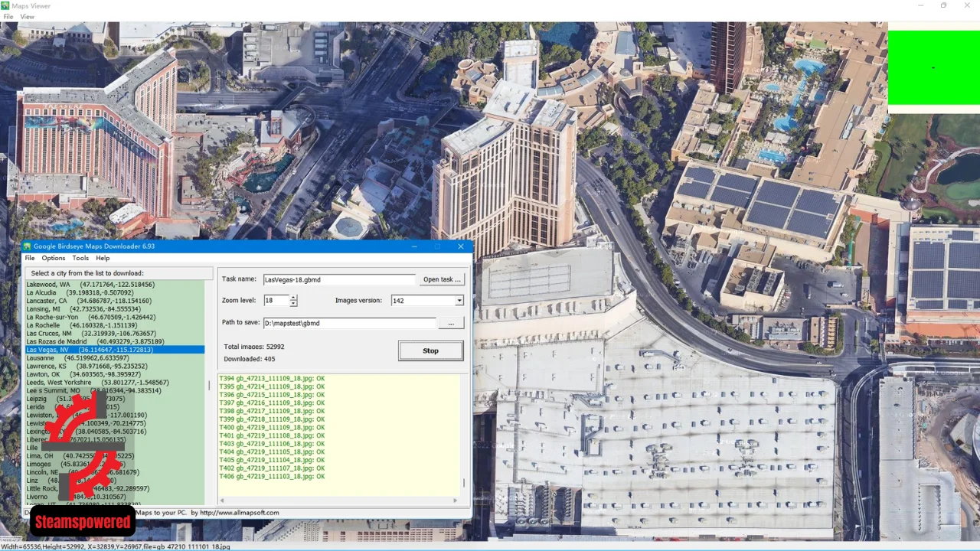The height and width of the screenshot is (551, 980).
Task: Click the allmapsoft.com URL in the status bar
Action: click(x=239, y=513)
